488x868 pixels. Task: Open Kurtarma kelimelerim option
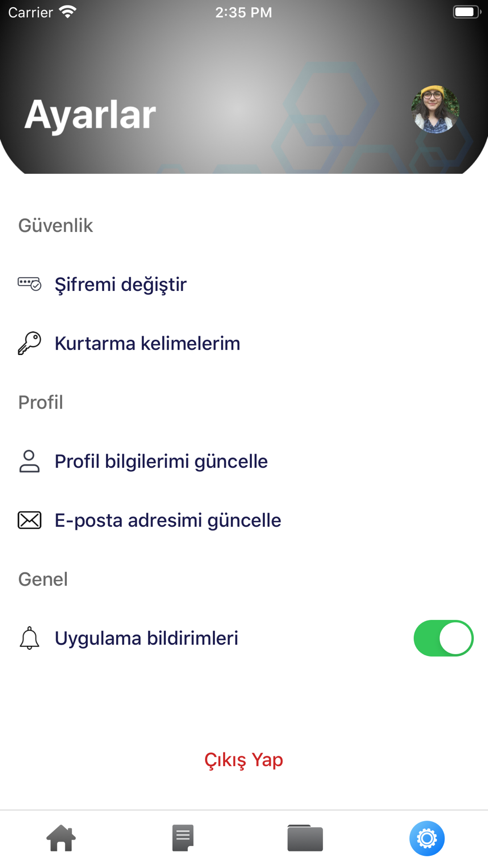pyautogui.click(x=147, y=343)
